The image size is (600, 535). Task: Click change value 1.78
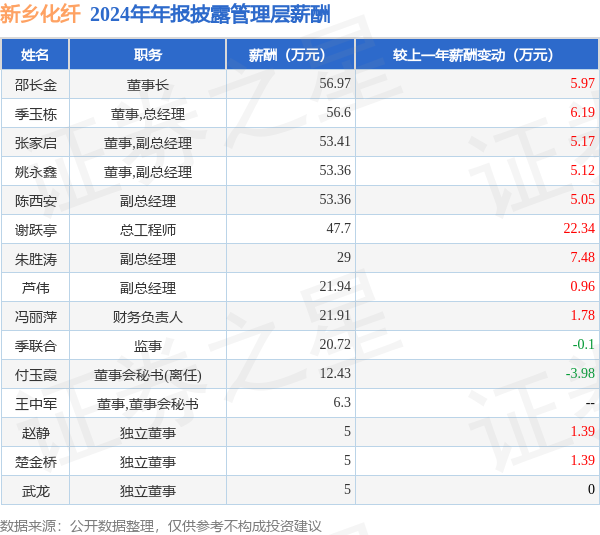582,315
